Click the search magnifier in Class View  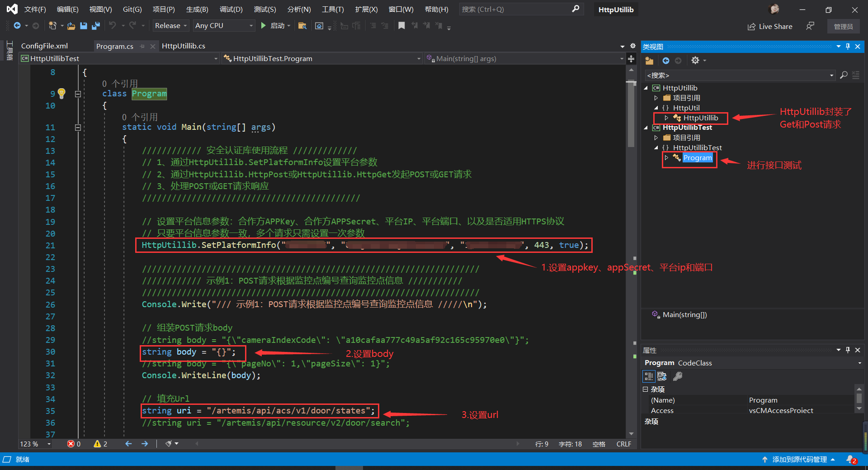tap(844, 75)
